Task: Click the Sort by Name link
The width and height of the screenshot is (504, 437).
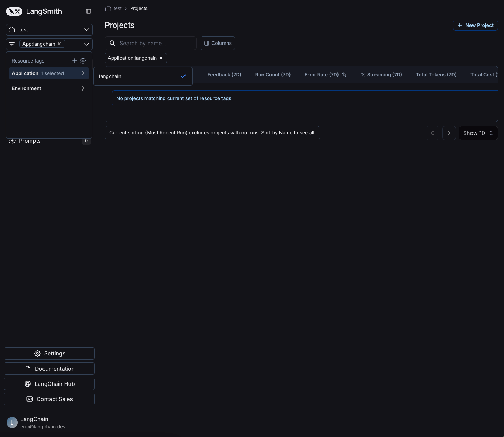Action: tap(277, 133)
